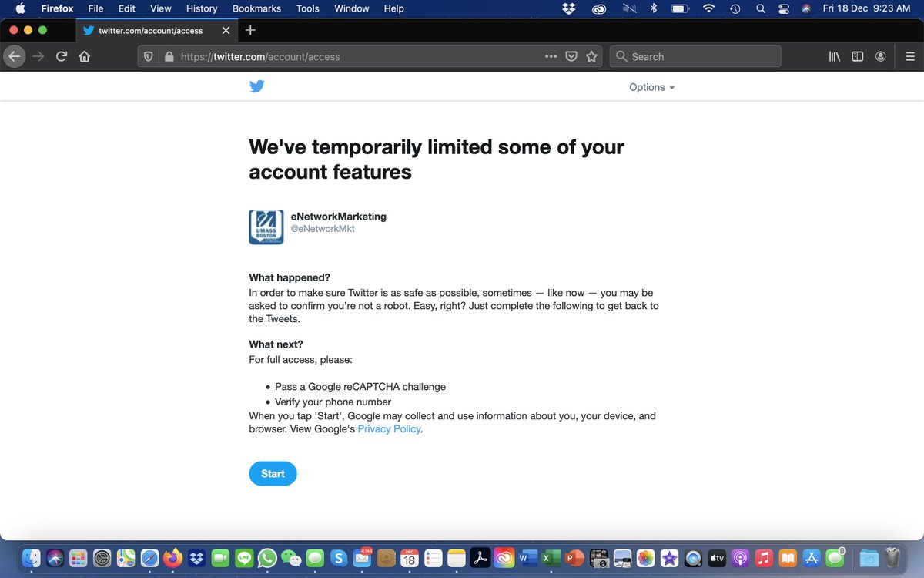Click the Firefox Search box
The image size is (924, 578).
(x=695, y=56)
